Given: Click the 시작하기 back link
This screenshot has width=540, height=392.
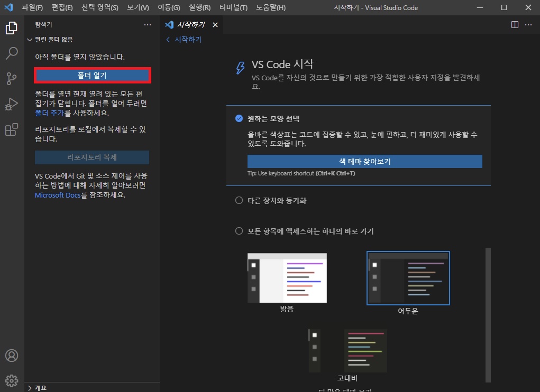Looking at the screenshot, I should click(x=188, y=40).
